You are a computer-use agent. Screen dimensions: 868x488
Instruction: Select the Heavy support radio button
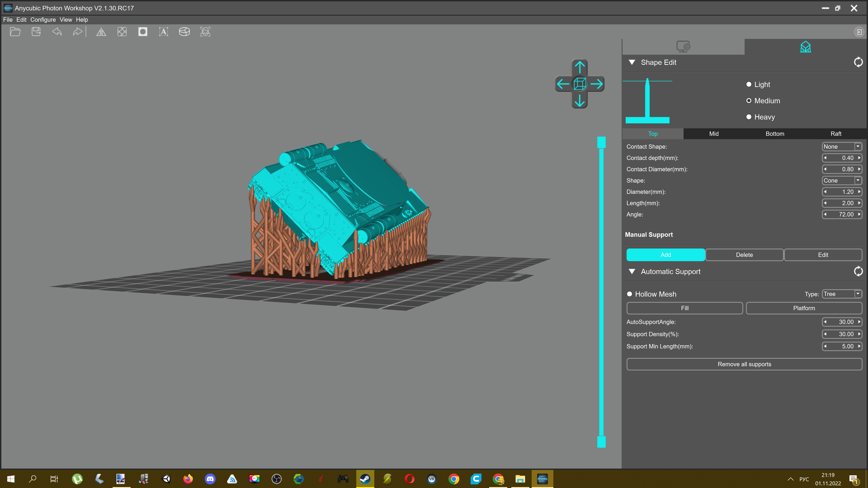click(749, 117)
